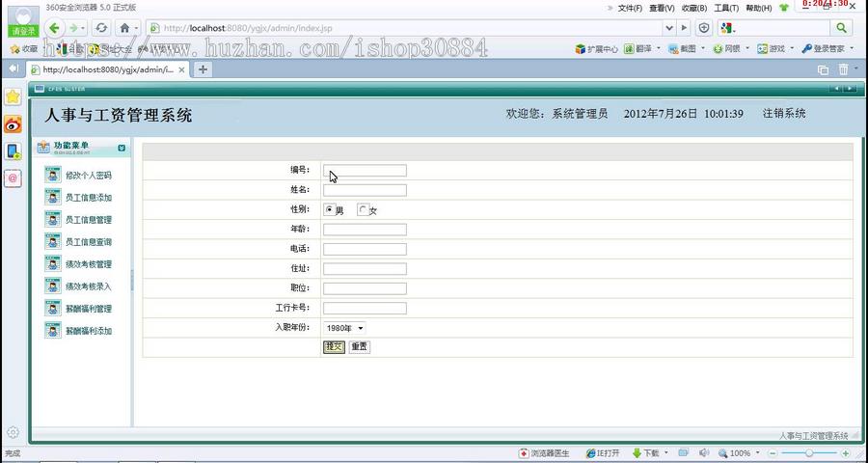Click the icon beside 员工信息查询
The width and height of the screenshot is (868, 463).
pos(53,241)
